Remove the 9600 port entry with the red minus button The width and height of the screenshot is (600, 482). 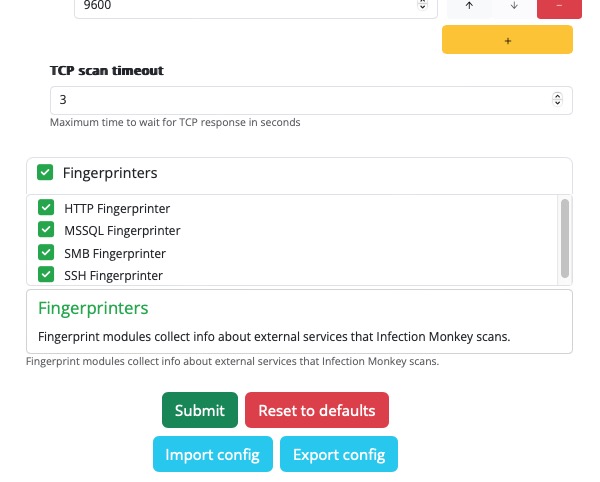coord(559,6)
